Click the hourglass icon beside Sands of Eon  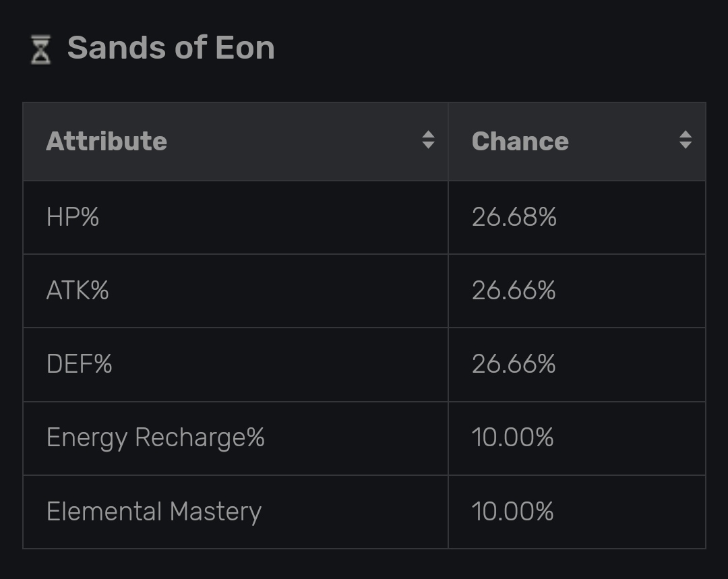pyautogui.click(x=41, y=50)
